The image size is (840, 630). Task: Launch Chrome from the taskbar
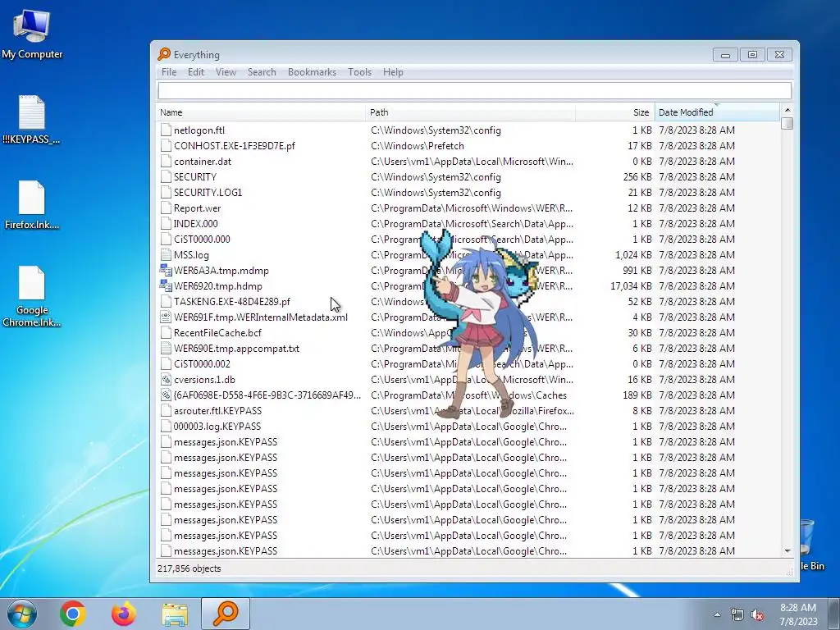click(x=73, y=614)
